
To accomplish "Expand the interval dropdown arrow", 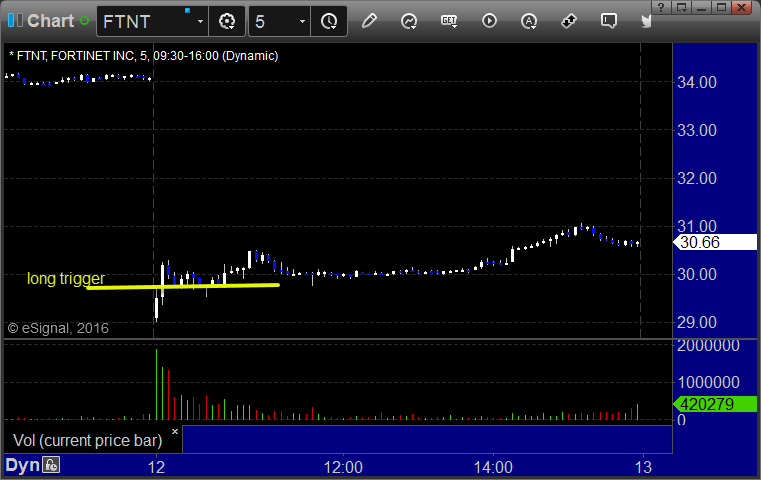I will 302,22.
